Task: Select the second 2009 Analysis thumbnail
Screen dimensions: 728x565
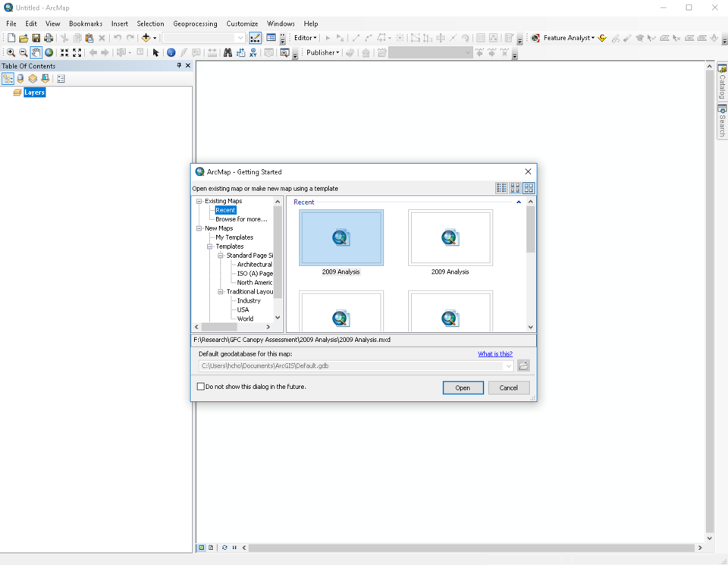Action: pos(450,237)
